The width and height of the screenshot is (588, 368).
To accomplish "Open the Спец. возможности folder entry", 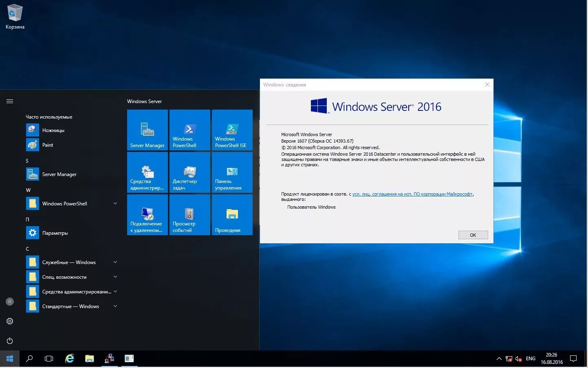I will [x=72, y=277].
